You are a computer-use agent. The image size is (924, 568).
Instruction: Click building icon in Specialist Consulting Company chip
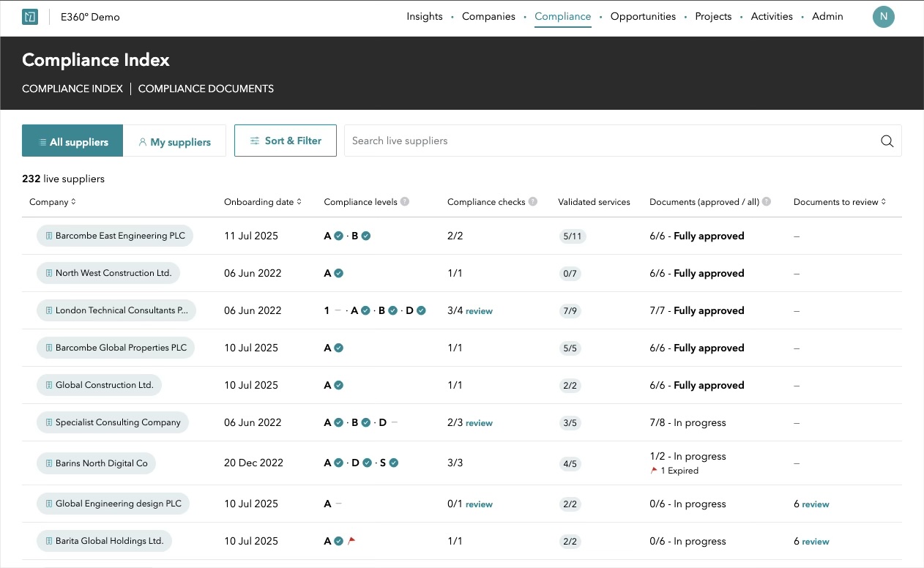49,422
